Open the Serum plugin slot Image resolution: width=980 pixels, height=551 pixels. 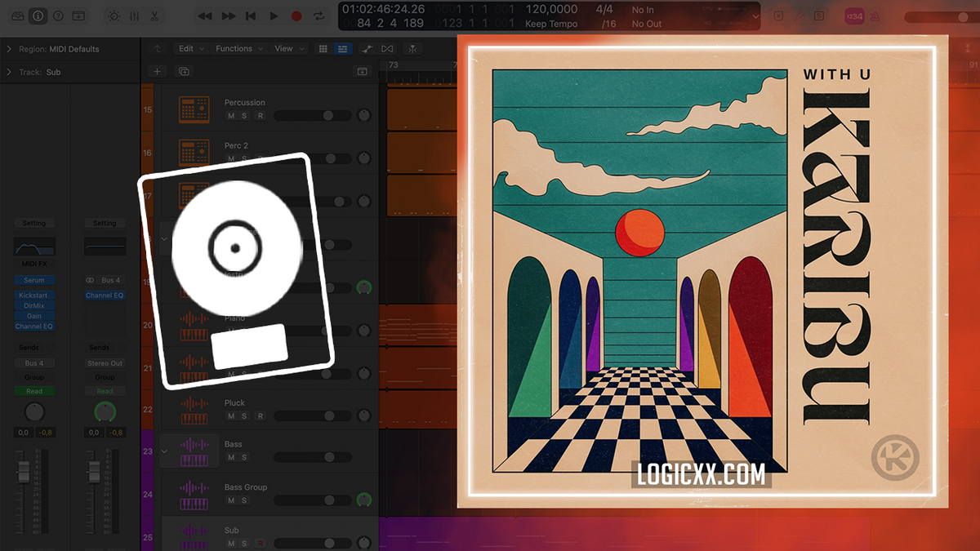[33, 280]
